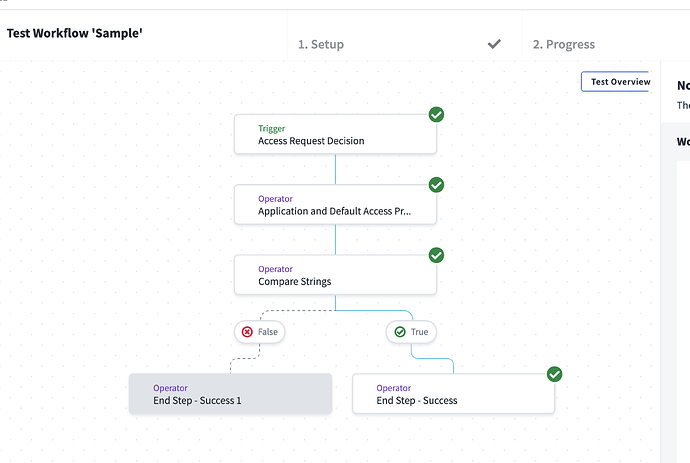Click the green check icon in True branch
Viewport: 690px width, 463px height.
coord(399,331)
